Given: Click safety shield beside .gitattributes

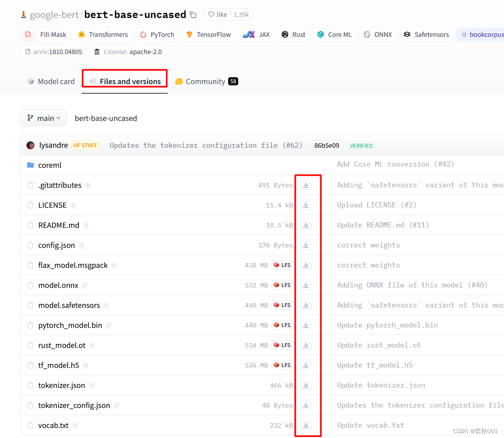Looking at the screenshot, I should 88,185.
